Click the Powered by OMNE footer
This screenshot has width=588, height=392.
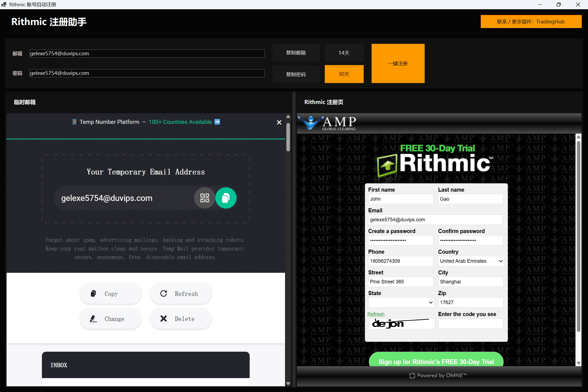tap(438, 375)
